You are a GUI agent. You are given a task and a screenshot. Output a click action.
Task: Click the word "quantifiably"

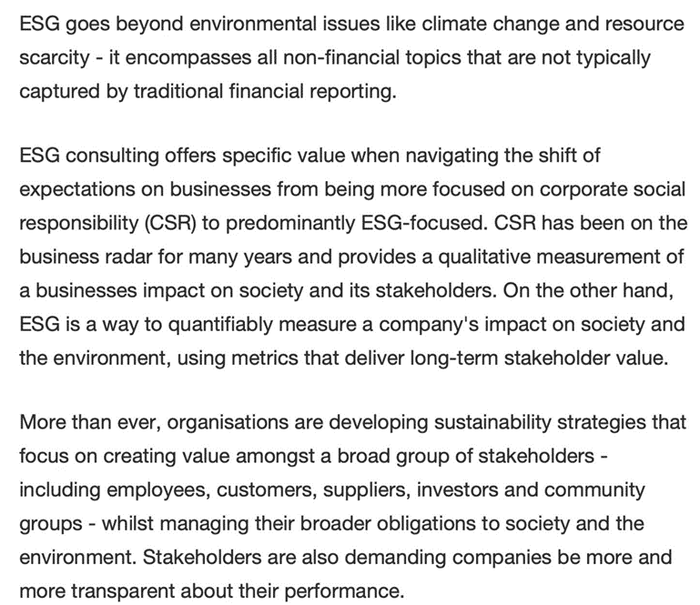(220, 325)
